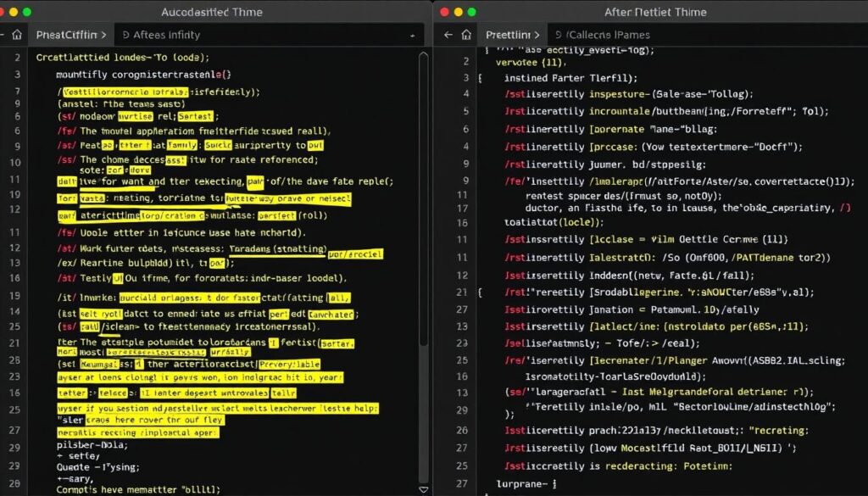Click the line 'Quadte -l'ysing;'
The height and width of the screenshot is (496, 868).
pyautogui.click(x=98, y=467)
